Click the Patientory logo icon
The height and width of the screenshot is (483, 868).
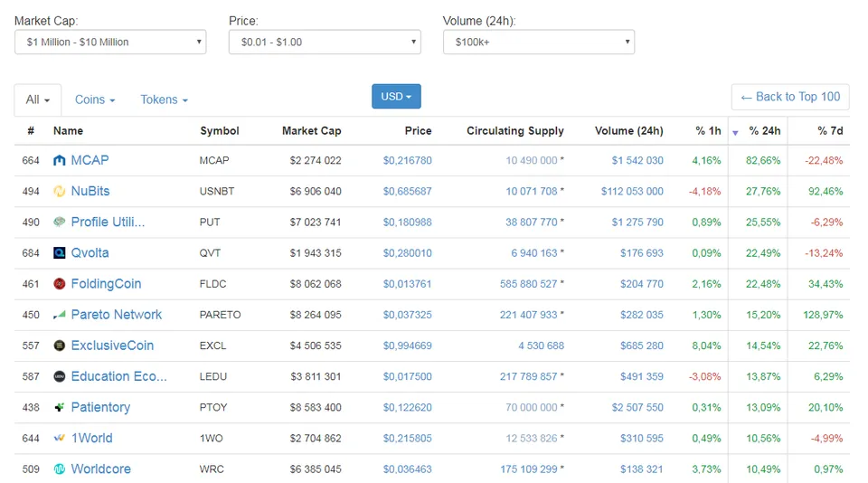click(60, 408)
